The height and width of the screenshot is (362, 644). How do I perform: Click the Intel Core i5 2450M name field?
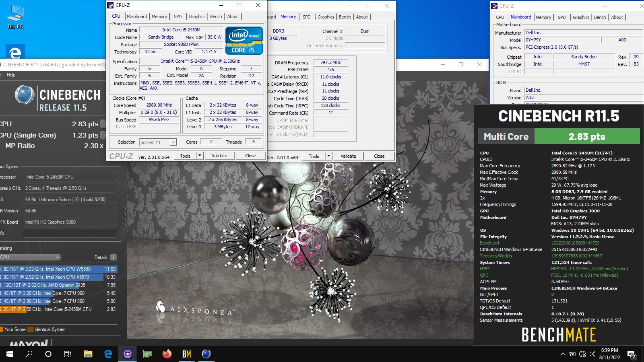(x=181, y=30)
